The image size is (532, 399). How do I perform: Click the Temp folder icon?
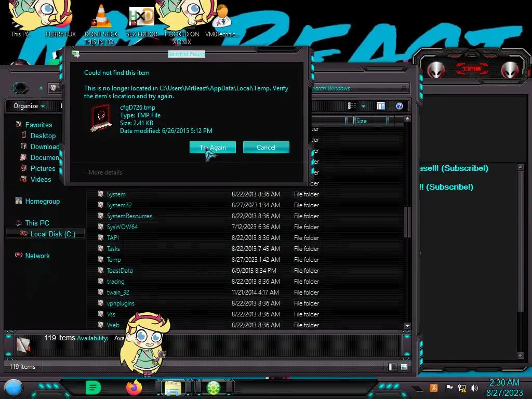101,259
